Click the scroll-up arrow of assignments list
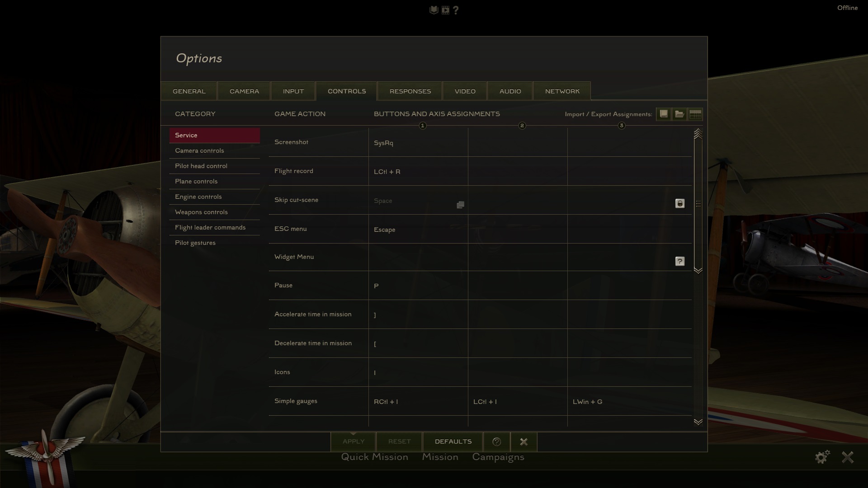Image resolution: width=868 pixels, height=488 pixels. pyautogui.click(x=698, y=133)
